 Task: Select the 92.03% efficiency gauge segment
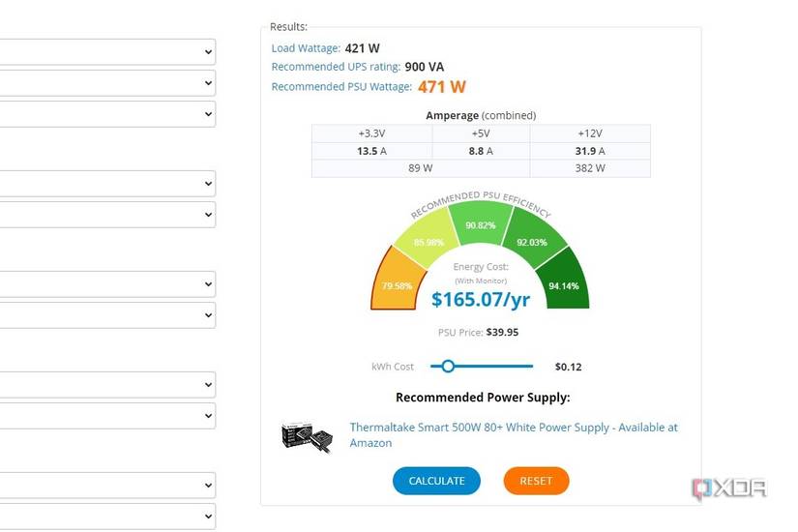533,242
